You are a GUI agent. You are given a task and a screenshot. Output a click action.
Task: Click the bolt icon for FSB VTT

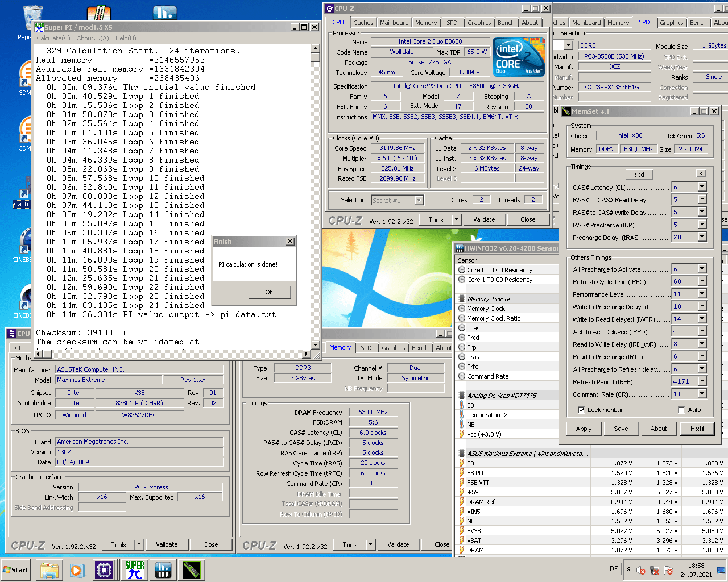point(462,483)
